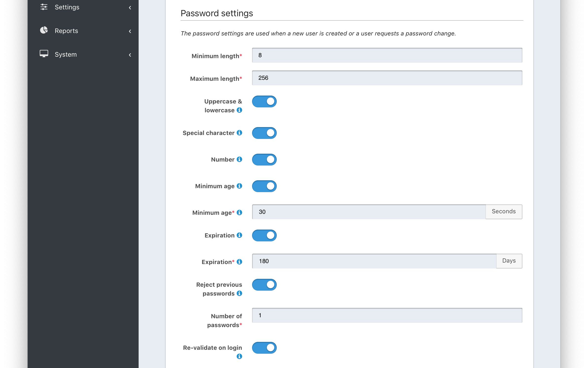Click the Re-validate on login label

click(212, 348)
